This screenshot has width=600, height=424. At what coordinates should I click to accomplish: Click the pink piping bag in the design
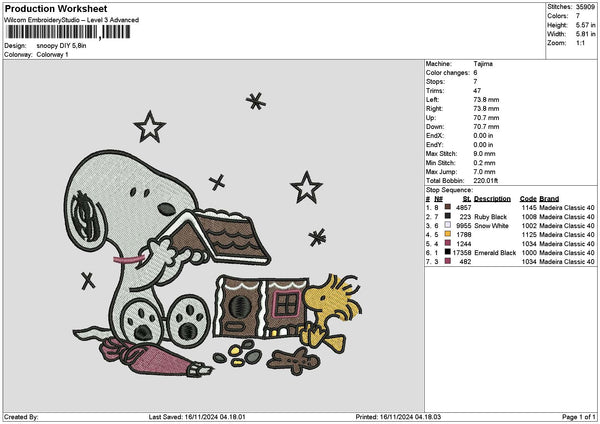click(x=145, y=355)
